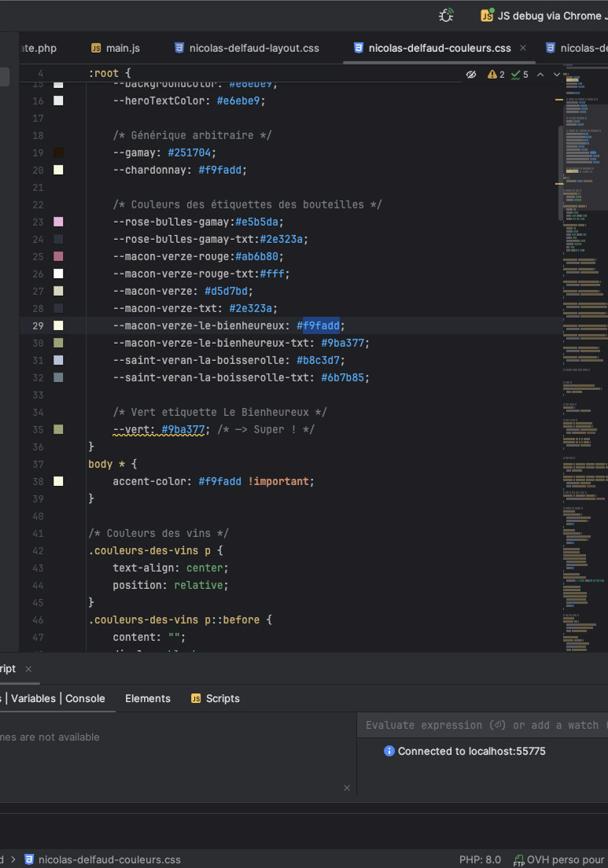Open the Scripts debugger tab
This screenshot has width=608, height=868.
[x=216, y=698]
